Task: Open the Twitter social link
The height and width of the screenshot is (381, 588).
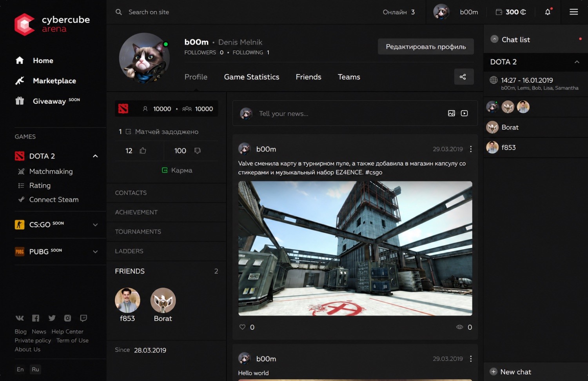Action: 52,318
